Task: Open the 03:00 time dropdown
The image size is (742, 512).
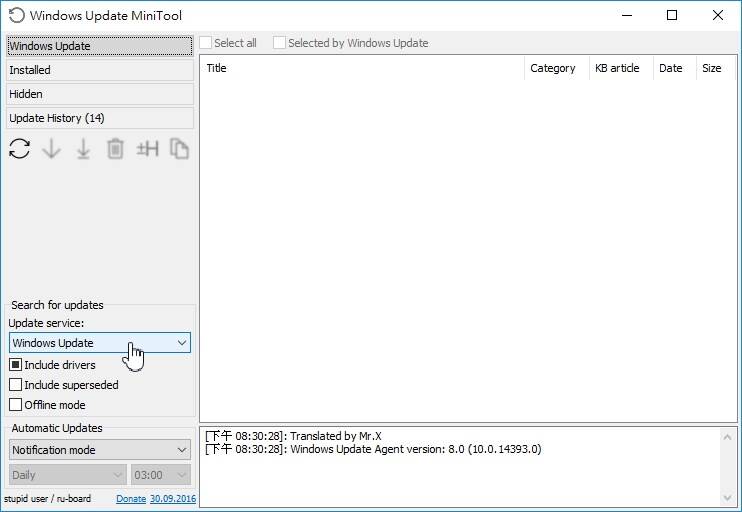Action: (x=161, y=475)
